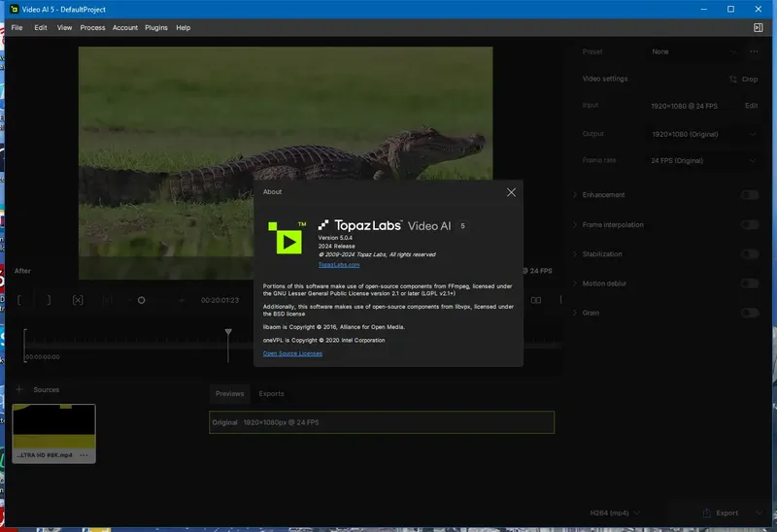Open the Process menu
Screen dimensions: 777x532
click(x=92, y=28)
